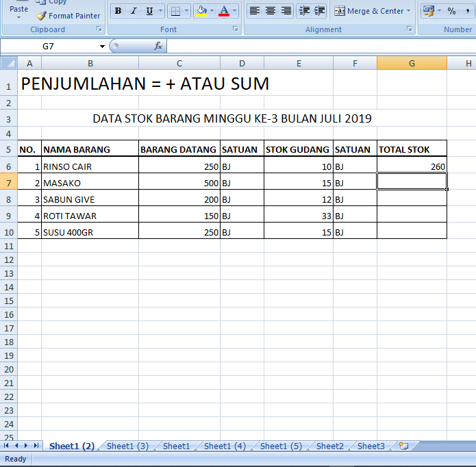Toggle Underline formatting
Screen dimensions: 476x467
coord(149,11)
